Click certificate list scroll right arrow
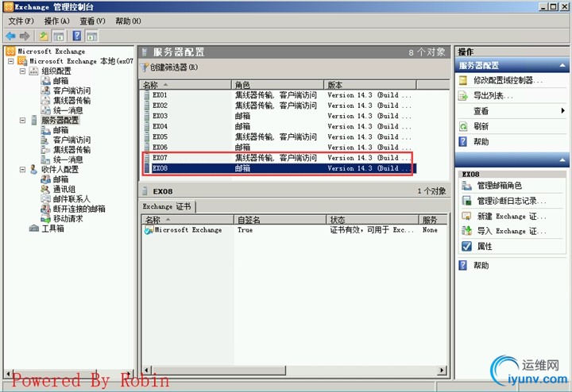 coord(443,371)
